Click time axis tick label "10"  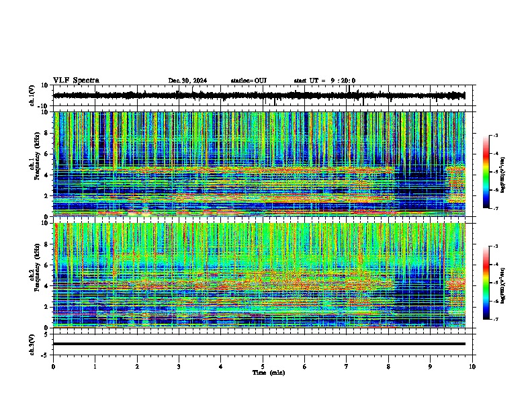tap(472, 367)
